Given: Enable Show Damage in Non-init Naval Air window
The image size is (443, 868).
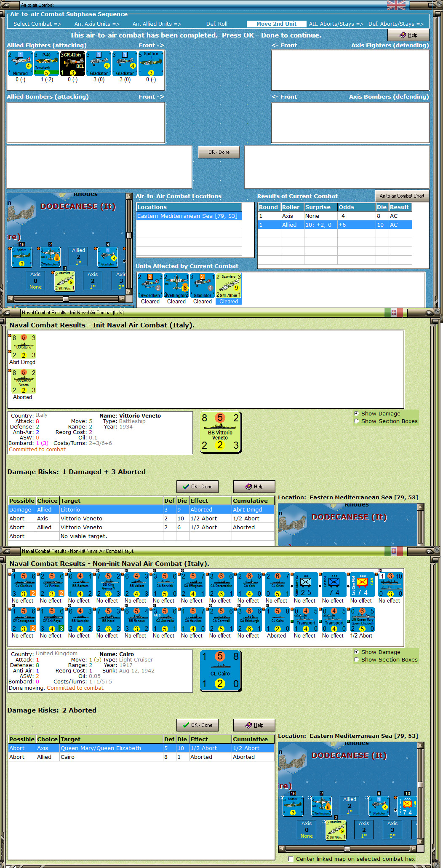Looking at the screenshot, I should point(356,652).
